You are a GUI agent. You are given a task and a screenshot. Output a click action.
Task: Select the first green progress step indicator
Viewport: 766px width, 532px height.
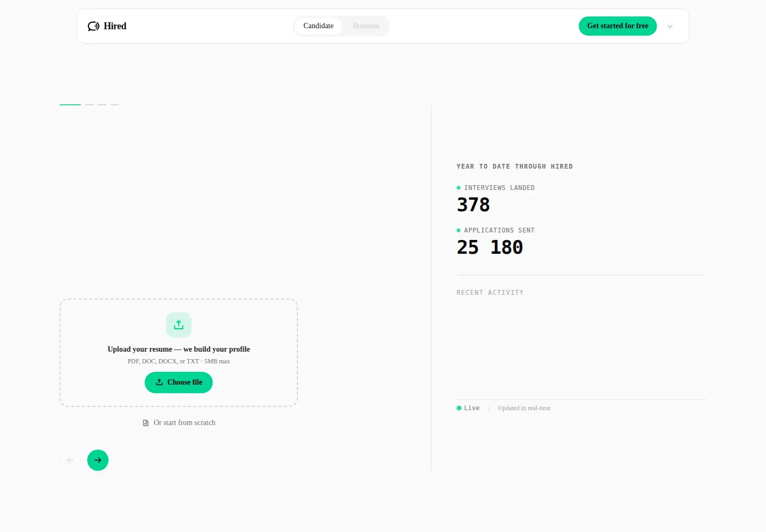[70, 105]
